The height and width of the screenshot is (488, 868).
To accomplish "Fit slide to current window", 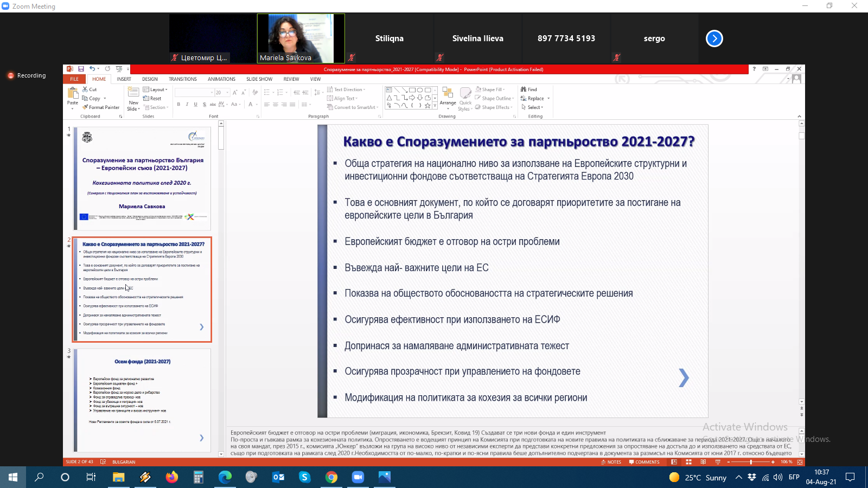I will pyautogui.click(x=800, y=462).
